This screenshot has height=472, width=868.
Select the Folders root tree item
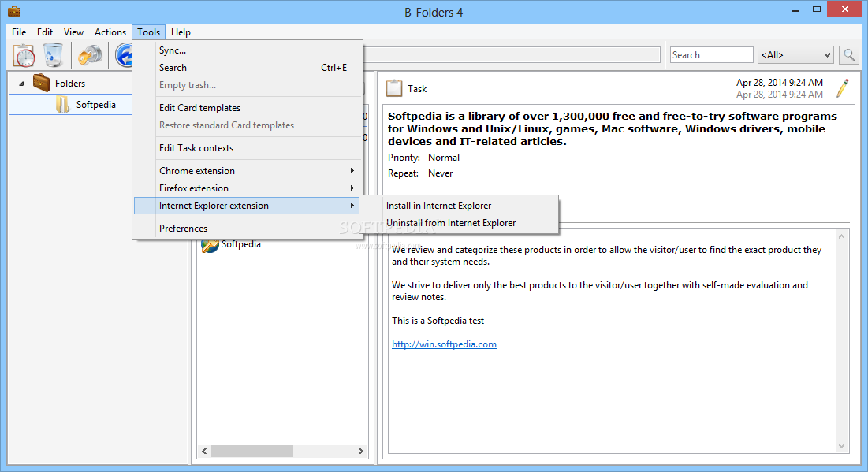(x=69, y=84)
